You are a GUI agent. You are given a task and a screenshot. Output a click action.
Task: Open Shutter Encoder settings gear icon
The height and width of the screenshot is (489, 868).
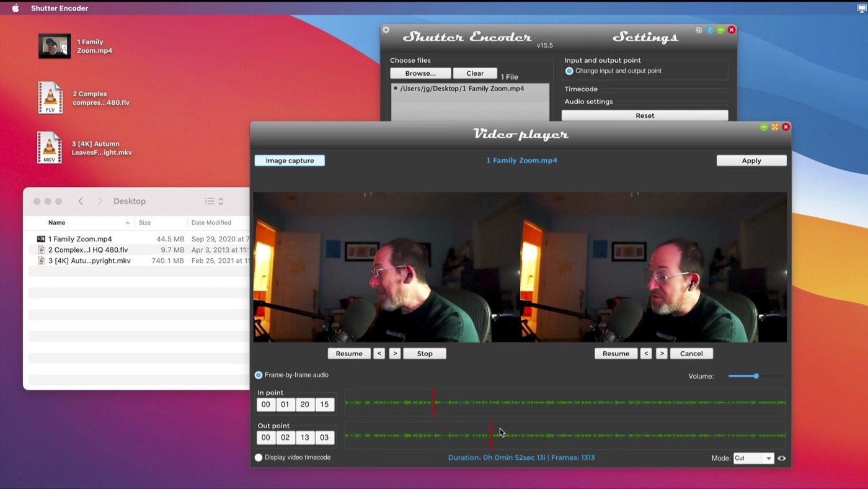pyautogui.click(x=386, y=30)
